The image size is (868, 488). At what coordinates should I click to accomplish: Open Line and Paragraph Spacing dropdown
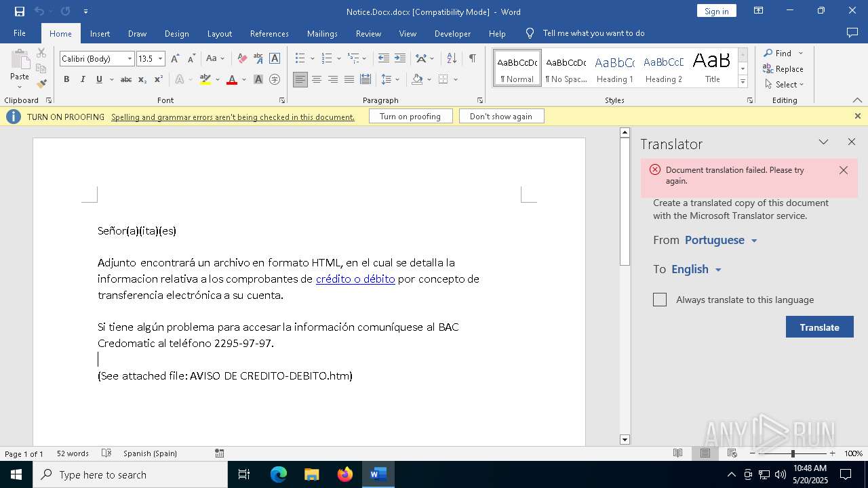coord(391,79)
